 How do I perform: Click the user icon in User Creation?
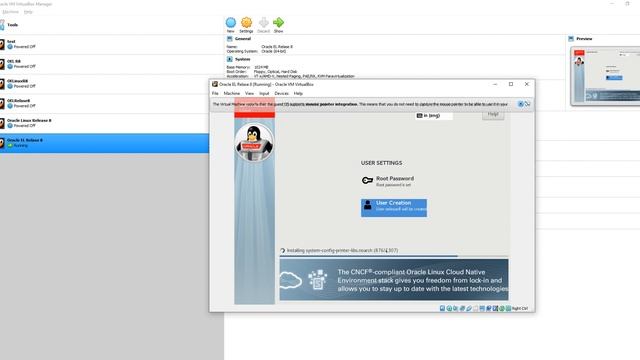(367, 205)
